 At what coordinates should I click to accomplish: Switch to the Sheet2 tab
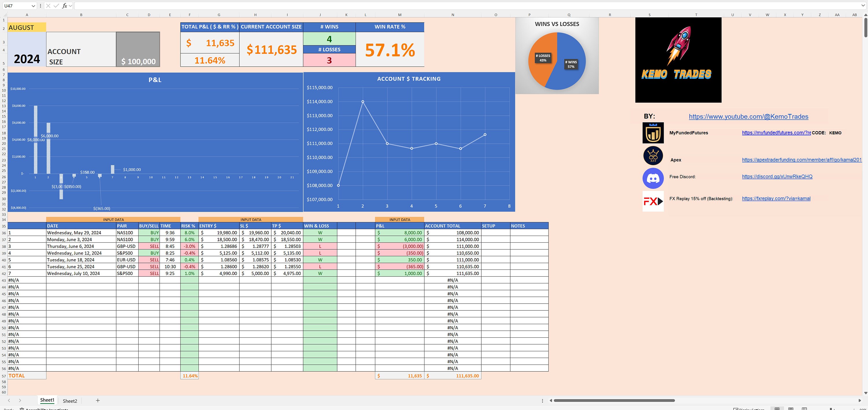[x=70, y=401]
